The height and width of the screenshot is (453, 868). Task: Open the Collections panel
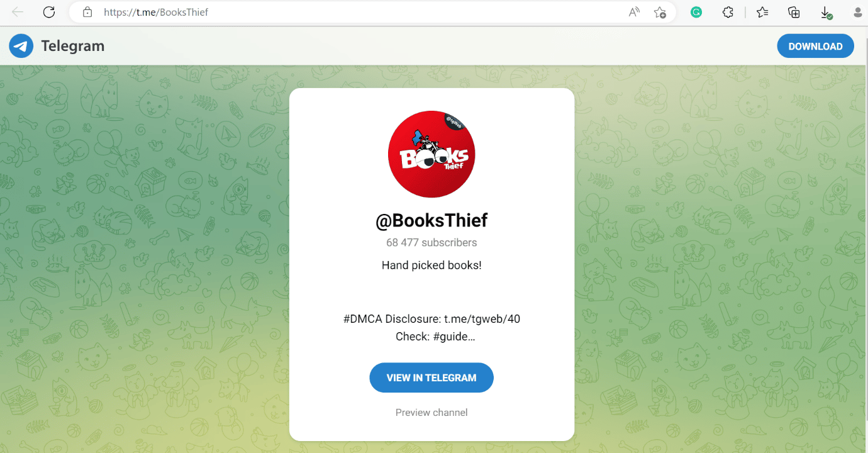[x=793, y=12]
